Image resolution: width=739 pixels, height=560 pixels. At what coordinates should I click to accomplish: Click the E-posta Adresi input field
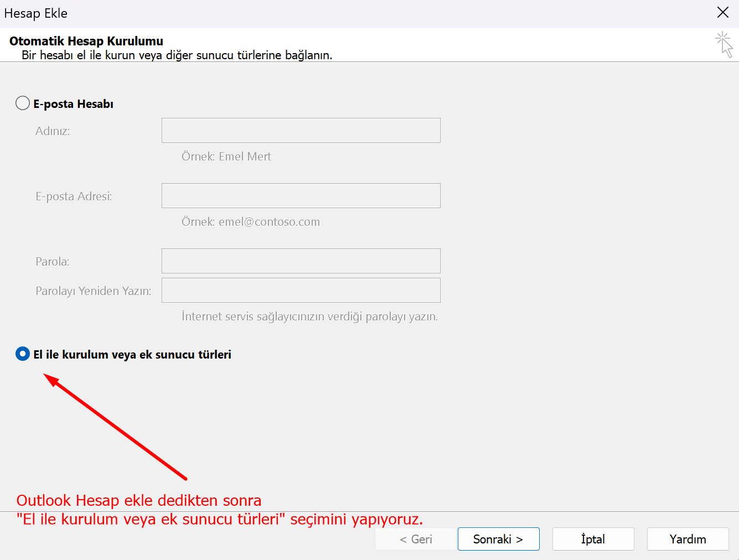301,195
